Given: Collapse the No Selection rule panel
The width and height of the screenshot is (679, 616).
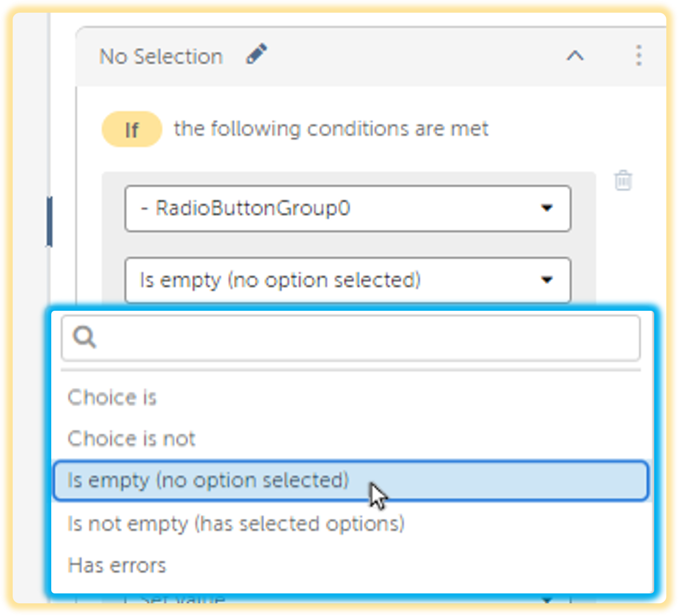Looking at the screenshot, I should tap(575, 56).
